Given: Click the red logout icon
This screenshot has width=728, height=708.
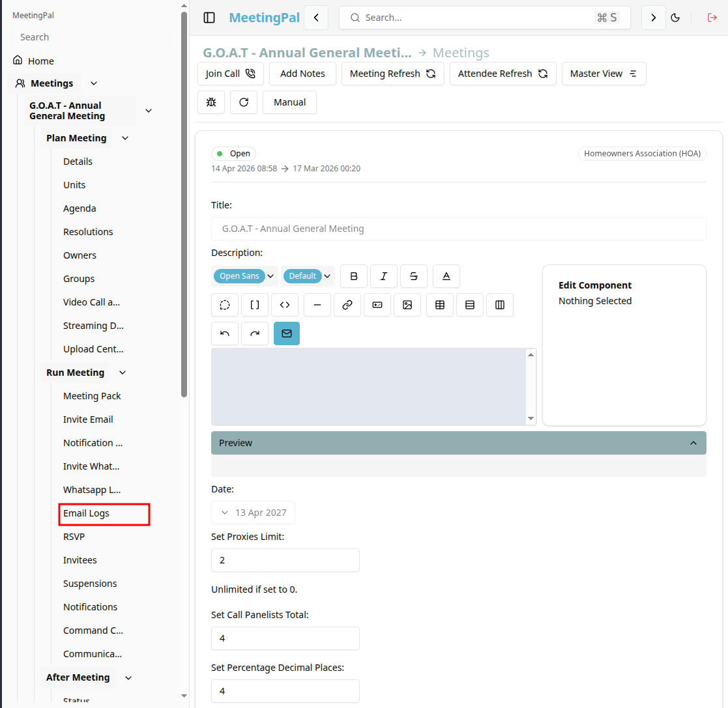Looking at the screenshot, I should tap(712, 18).
